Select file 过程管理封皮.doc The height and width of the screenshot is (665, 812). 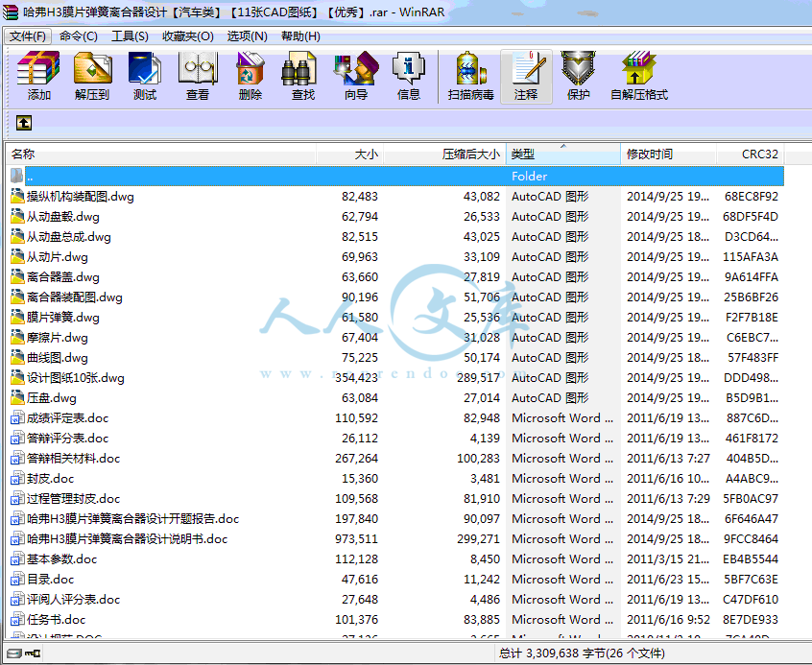point(396,499)
